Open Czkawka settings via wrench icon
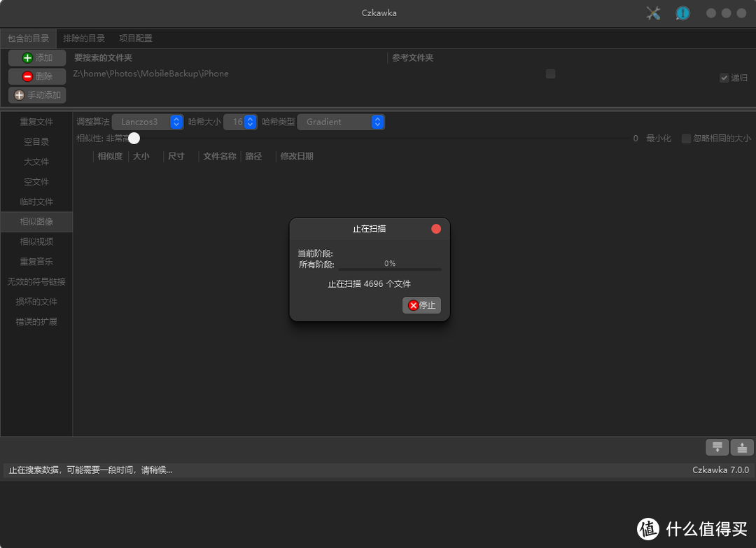Screen dimensions: 756x548 pyautogui.click(x=653, y=13)
